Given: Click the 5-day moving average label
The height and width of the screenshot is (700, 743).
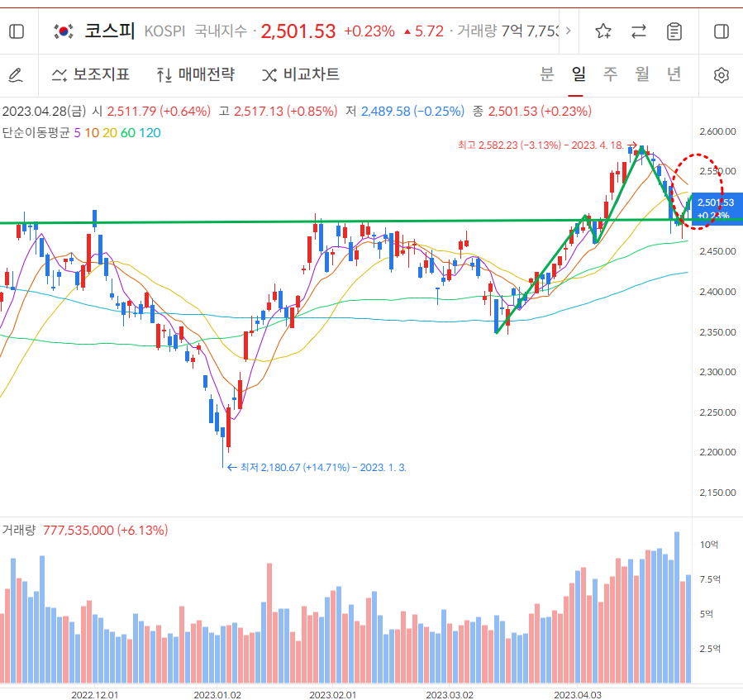Looking at the screenshot, I should click(x=77, y=133).
